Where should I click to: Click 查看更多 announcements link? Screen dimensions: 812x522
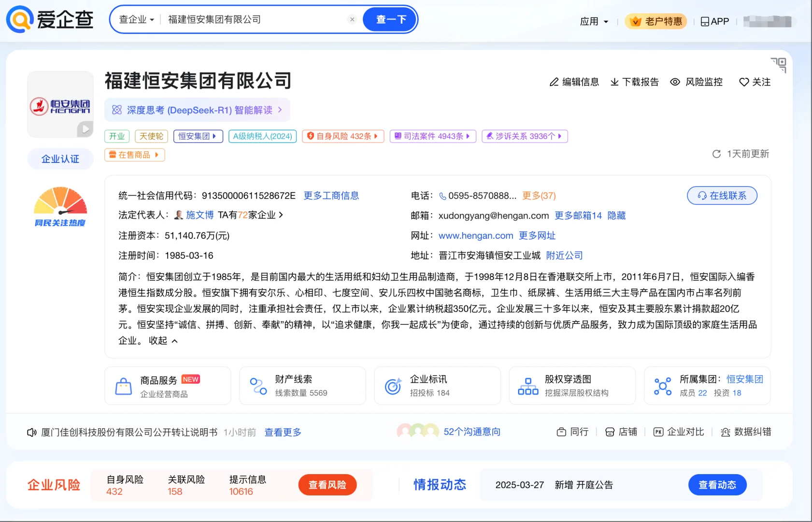tap(283, 432)
